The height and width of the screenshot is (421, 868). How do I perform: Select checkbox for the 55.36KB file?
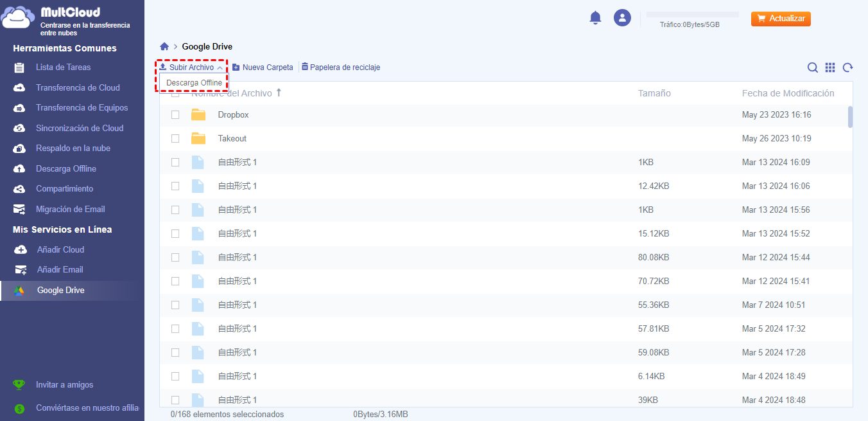[175, 305]
